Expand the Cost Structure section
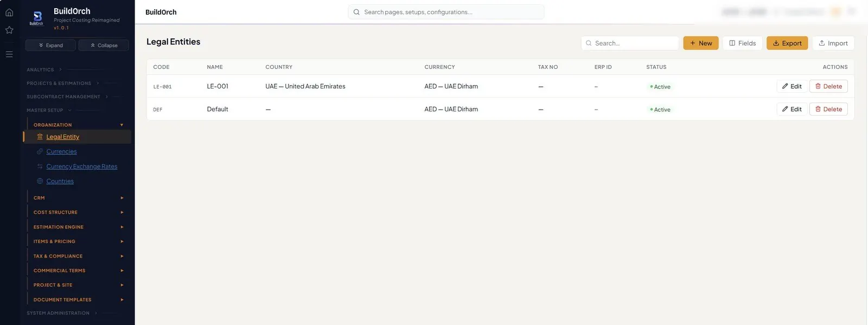868x325 pixels. (79, 212)
